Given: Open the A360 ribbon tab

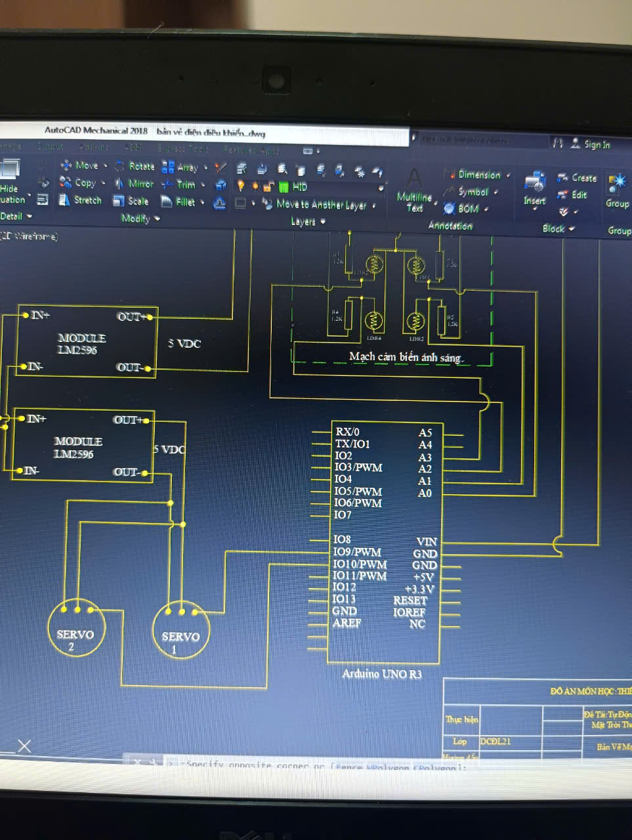Looking at the screenshot, I should point(133,148).
